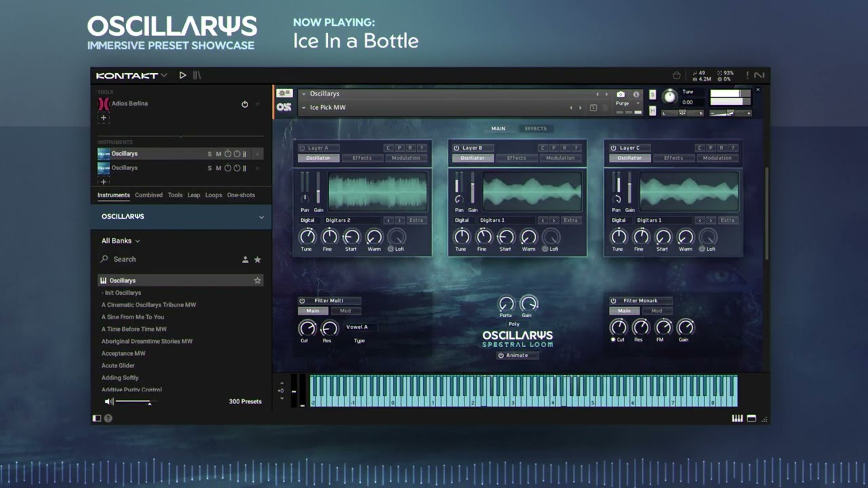Toggle Layer C power button
This screenshot has height=488, width=868.
point(613,148)
